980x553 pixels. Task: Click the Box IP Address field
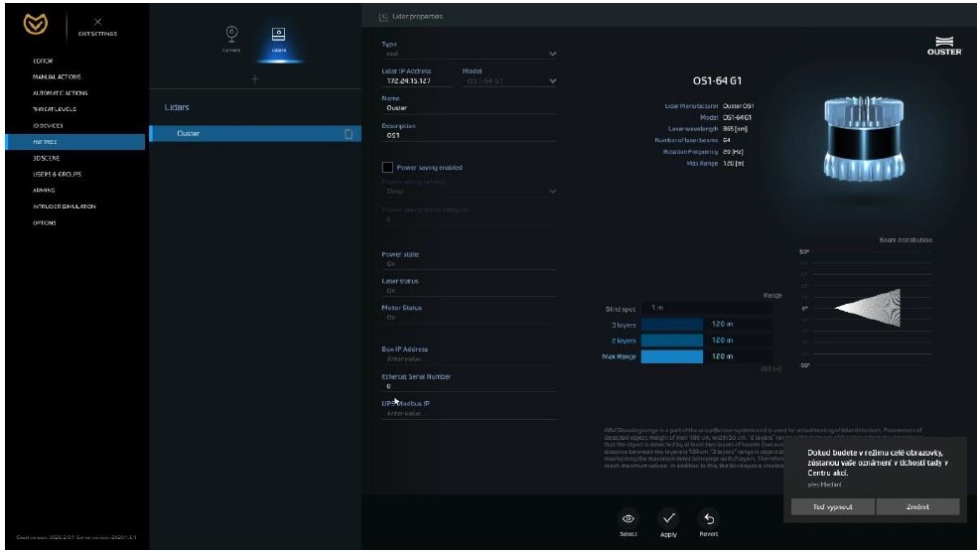(x=469, y=359)
